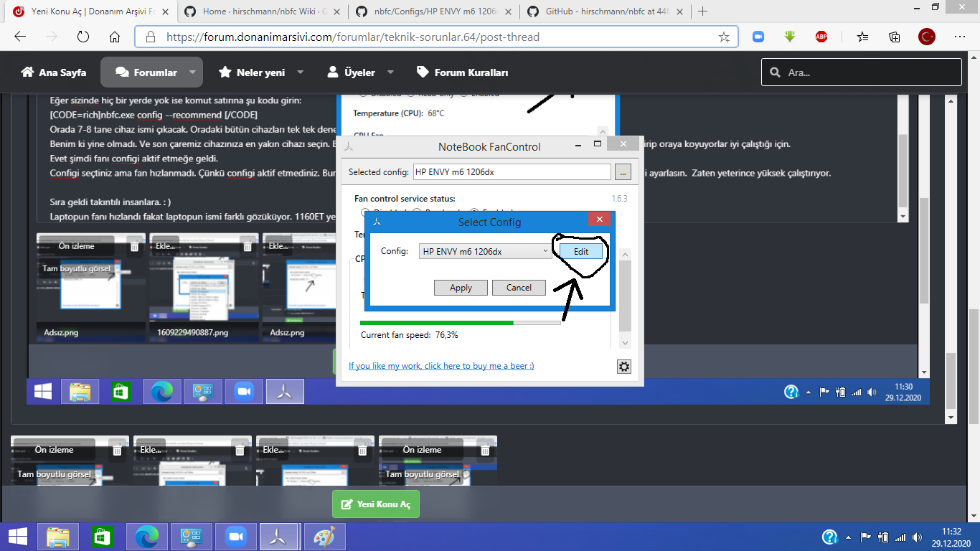Open File Explorer from the bottom taskbar
The width and height of the screenshot is (980, 551).
[58, 537]
